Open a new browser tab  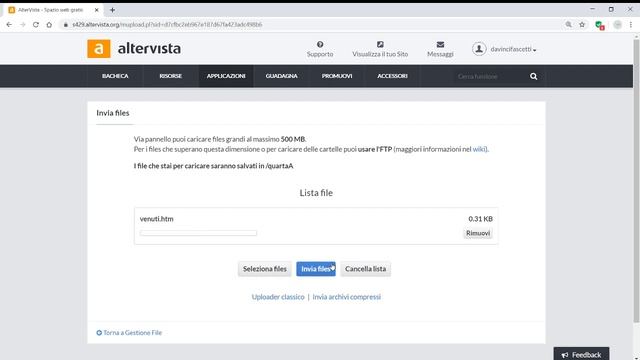112,10
